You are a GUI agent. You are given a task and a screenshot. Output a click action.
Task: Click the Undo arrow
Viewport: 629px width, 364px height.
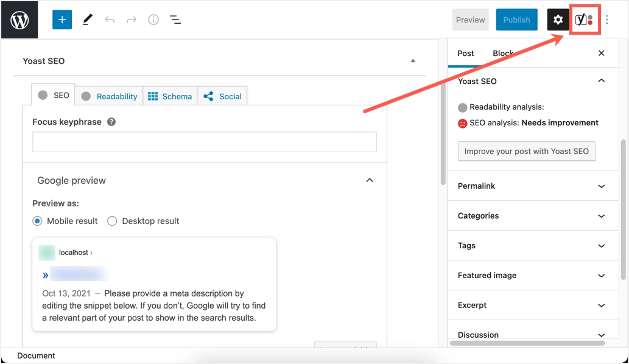click(x=110, y=19)
